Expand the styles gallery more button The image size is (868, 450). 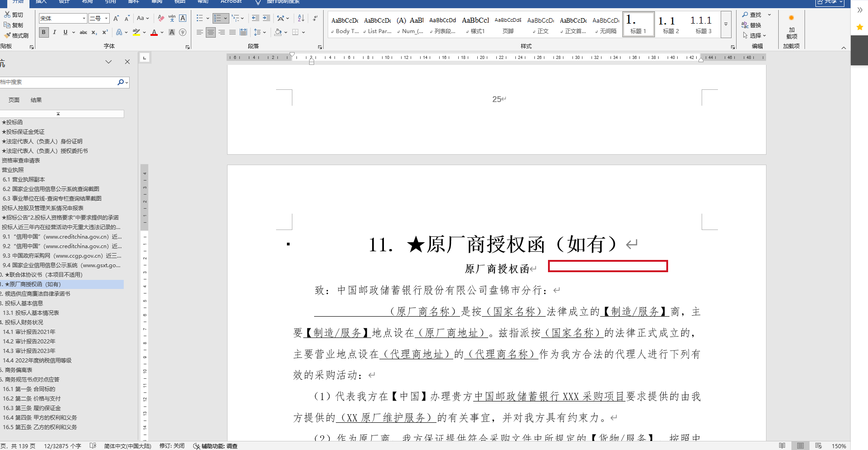click(726, 24)
